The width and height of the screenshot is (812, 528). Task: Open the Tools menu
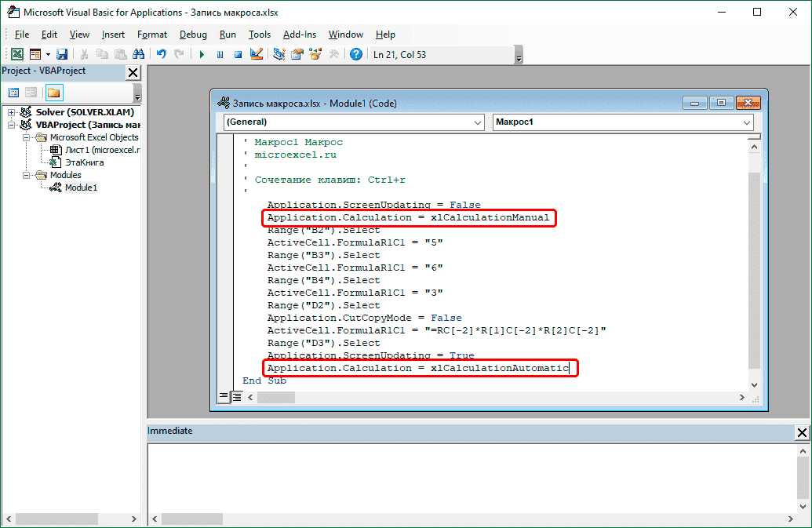(x=259, y=35)
